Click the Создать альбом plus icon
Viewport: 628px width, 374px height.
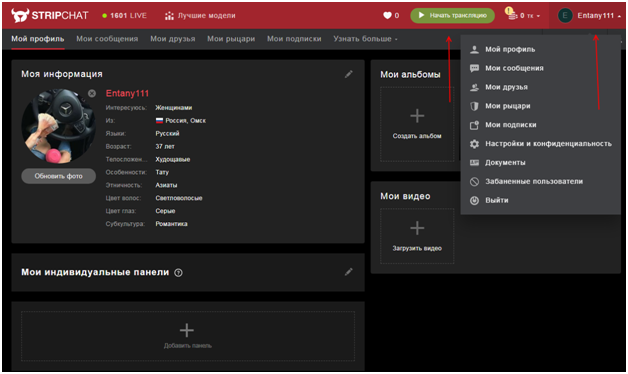point(417,116)
